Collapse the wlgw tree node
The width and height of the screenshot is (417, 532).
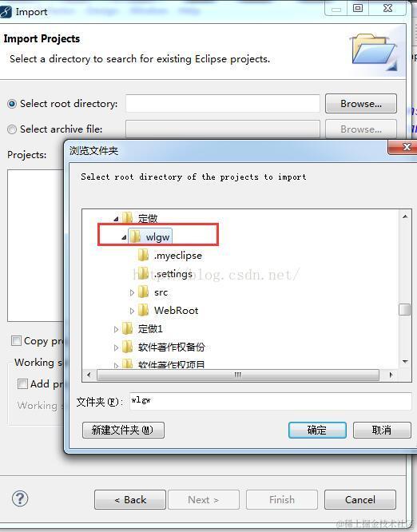click(x=124, y=237)
